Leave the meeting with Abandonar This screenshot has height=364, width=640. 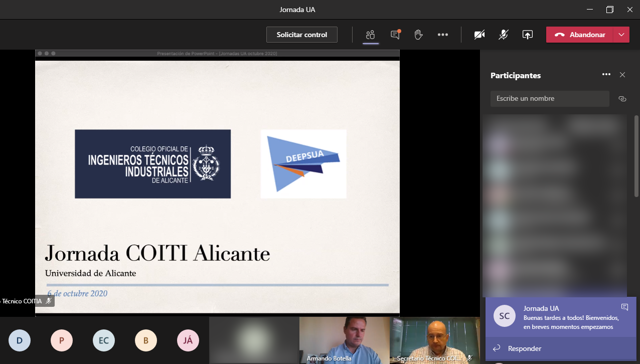click(x=580, y=35)
